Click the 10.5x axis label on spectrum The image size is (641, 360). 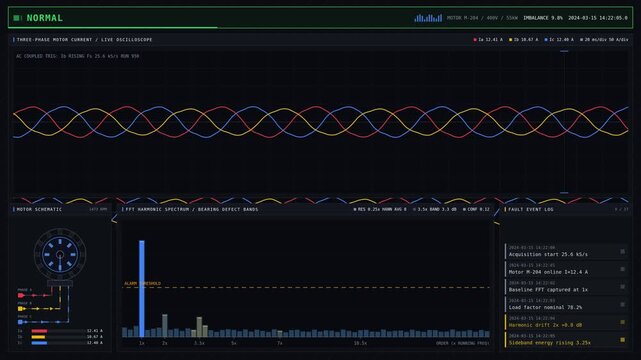360,343
